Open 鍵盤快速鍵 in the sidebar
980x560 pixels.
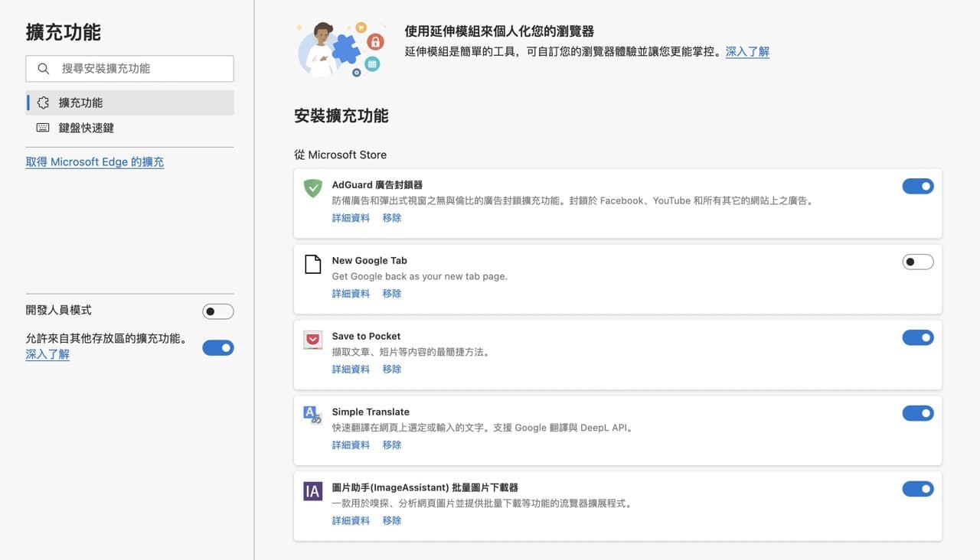point(129,128)
